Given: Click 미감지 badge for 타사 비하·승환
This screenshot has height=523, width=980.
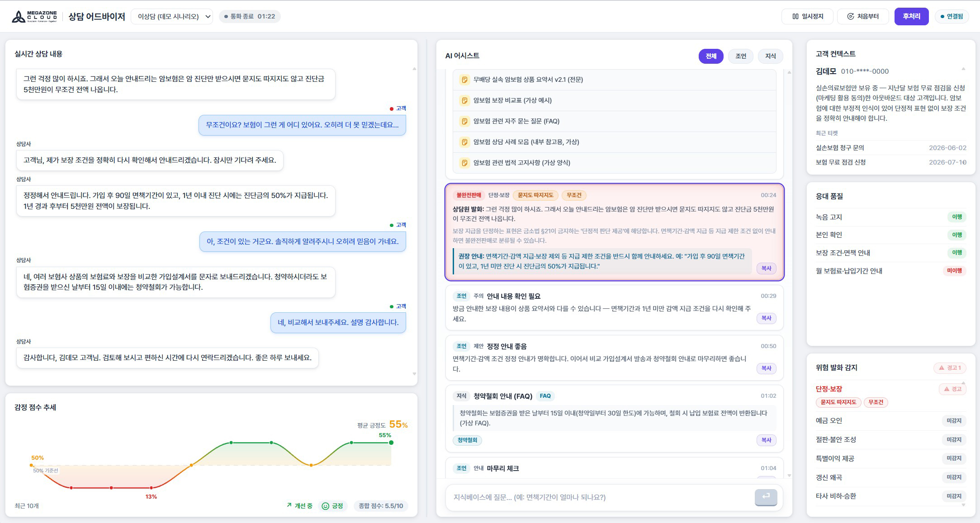Looking at the screenshot, I should (954, 496).
